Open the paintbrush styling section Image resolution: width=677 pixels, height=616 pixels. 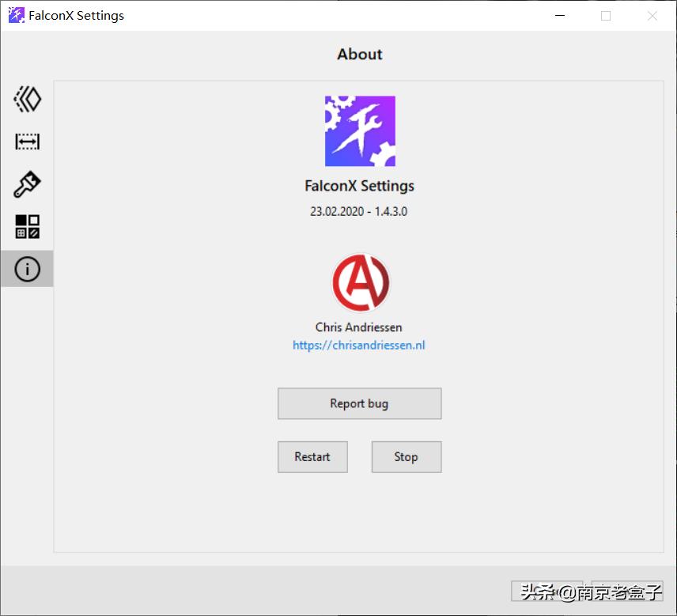point(27,184)
